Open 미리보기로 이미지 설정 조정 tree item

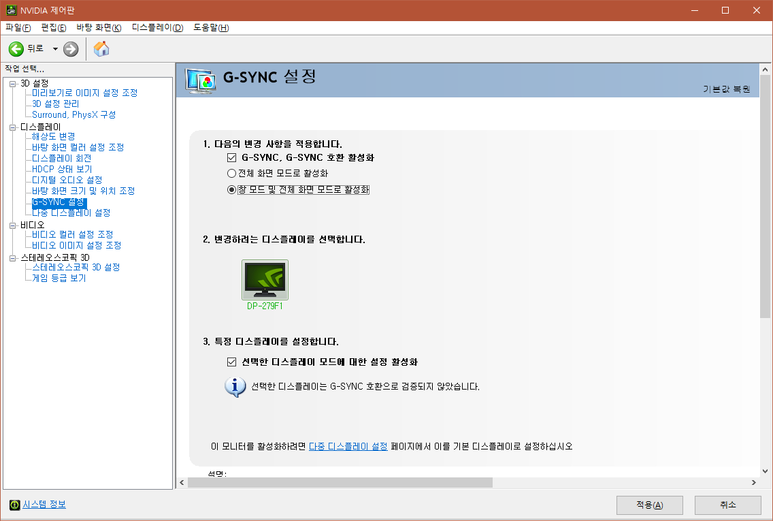coord(85,93)
